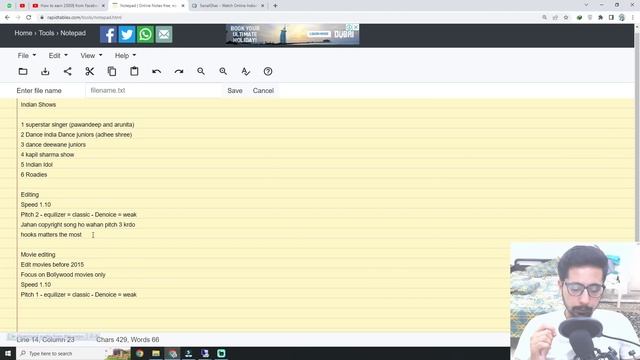The image size is (640, 360).
Task: Click the '6 Roadies' line
Action: point(34,175)
